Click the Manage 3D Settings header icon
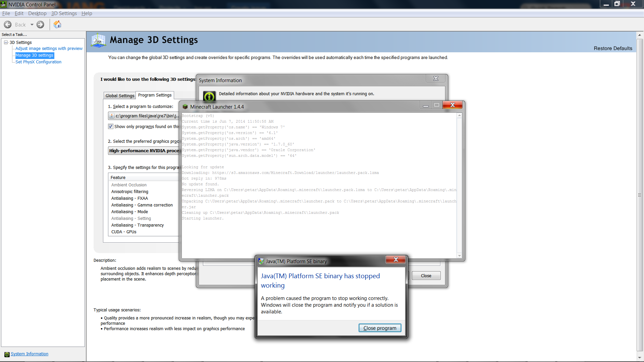The height and width of the screenshot is (362, 644). [98, 41]
